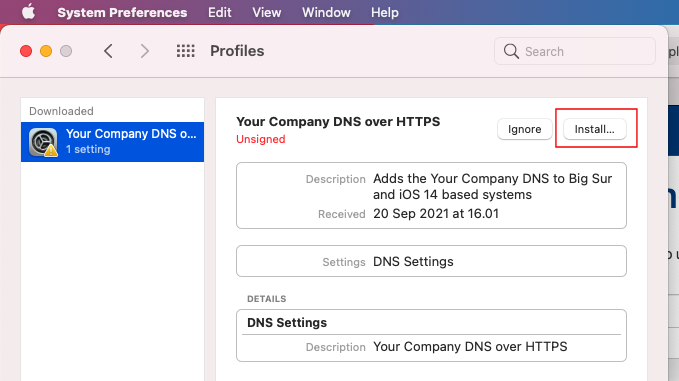Click the Install... button
This screenshot has height=381, width=679.
tap(595, 129)
